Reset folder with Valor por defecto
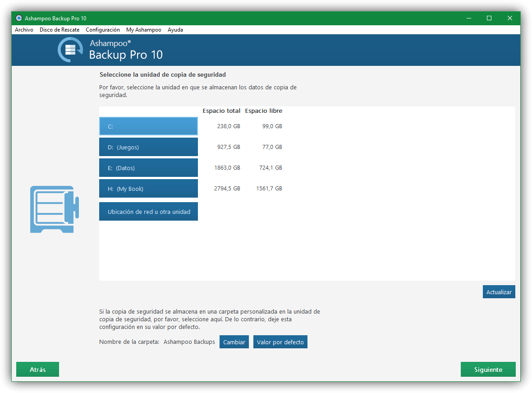Screen dimensions: 532x393 point(280,342)
